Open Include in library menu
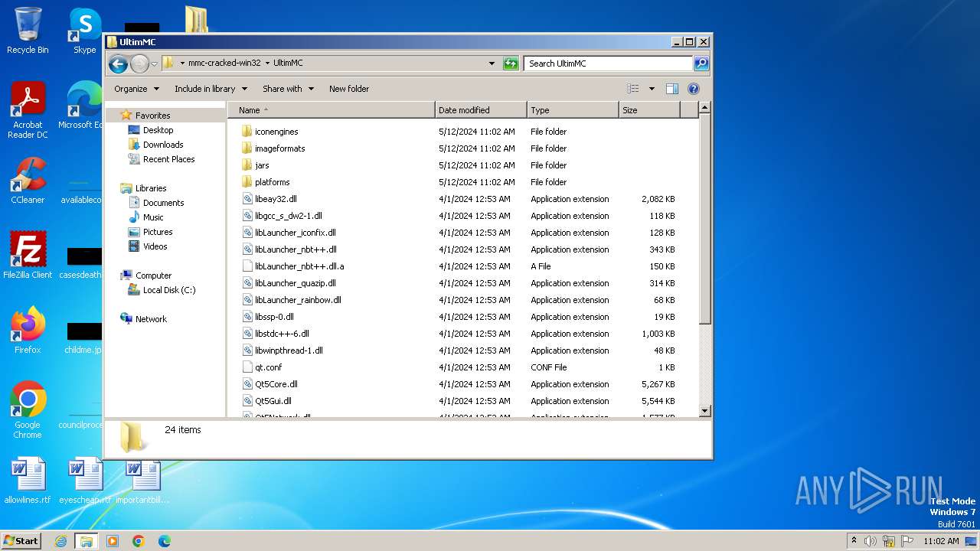This screenshot has height=551, width=980. point(210,89)
